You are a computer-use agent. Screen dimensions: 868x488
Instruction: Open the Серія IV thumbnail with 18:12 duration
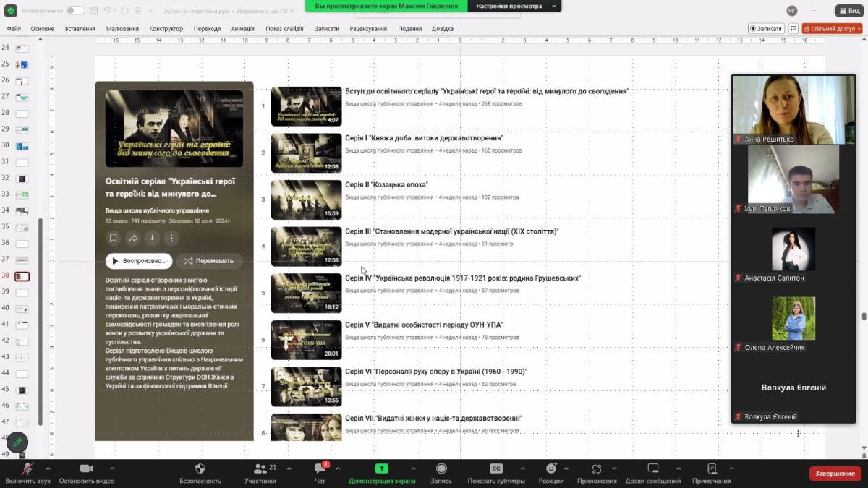point(306,293)
